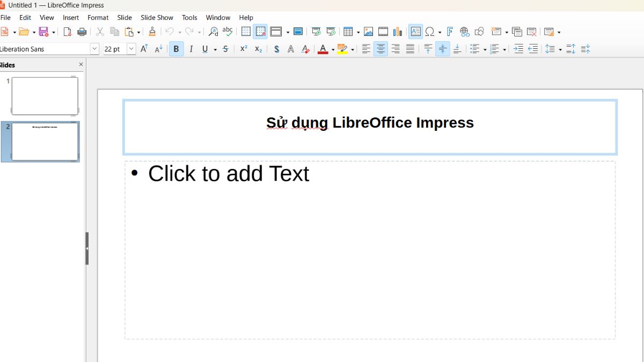Expand the Slide Layout dropdown arrow
The image size is (644, 362).
[x=559, y=32]
